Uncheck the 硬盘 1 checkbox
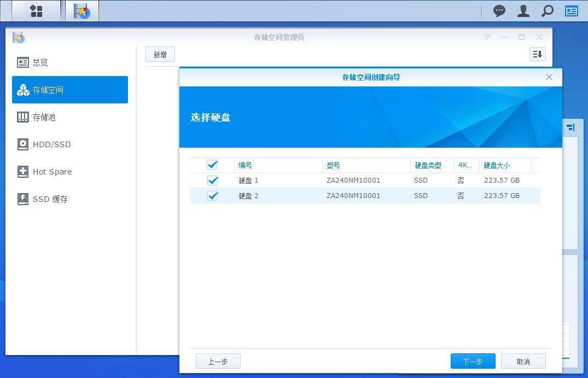 tap(212, 181)
